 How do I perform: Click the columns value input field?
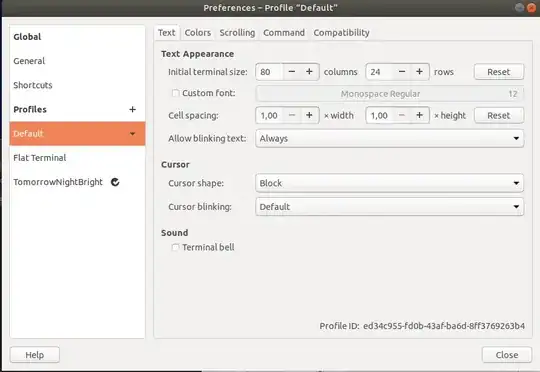[x=269, y=72]
